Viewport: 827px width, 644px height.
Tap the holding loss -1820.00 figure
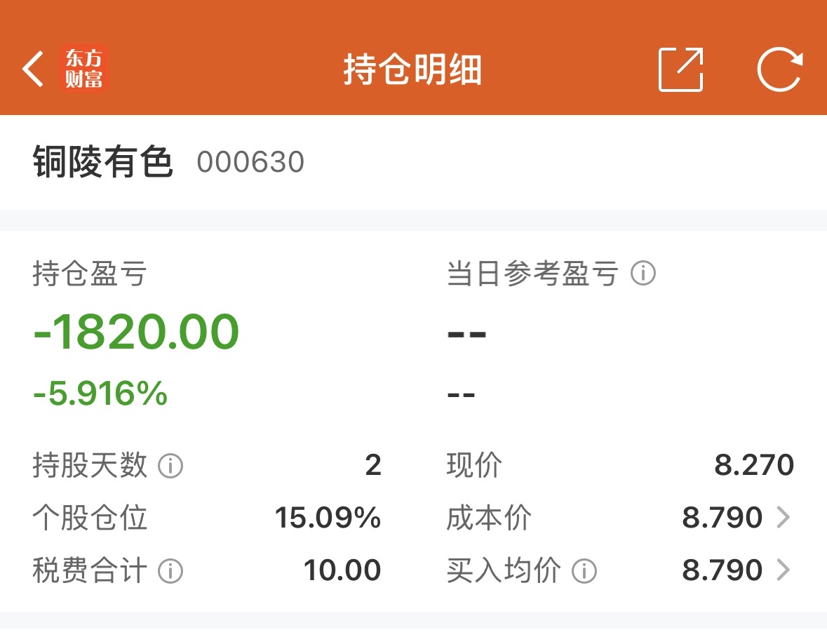(136, 332)
